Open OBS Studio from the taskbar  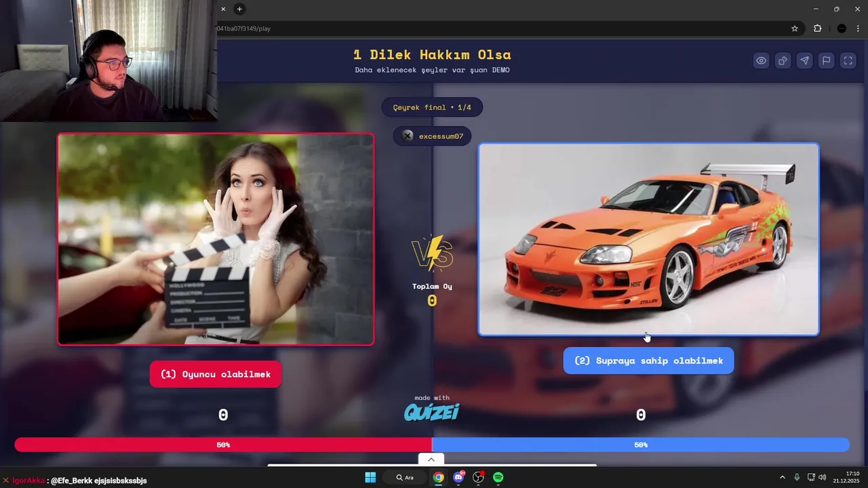(x=478, y=477)
